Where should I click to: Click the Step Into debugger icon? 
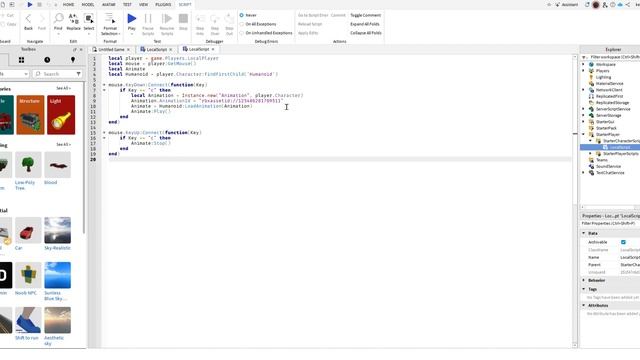coord(200,19)
